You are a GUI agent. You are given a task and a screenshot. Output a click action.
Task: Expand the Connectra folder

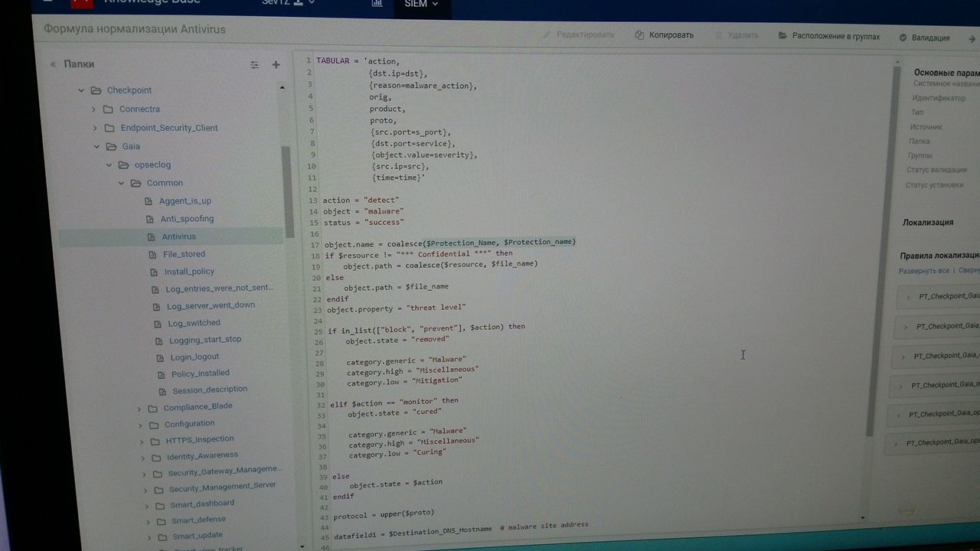94,109
